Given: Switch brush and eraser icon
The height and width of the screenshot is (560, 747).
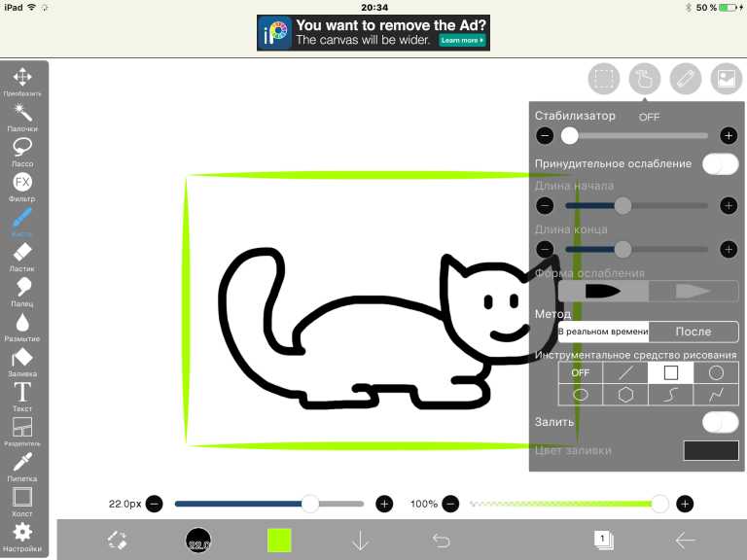Looking at the screenshot, I should pyautogui.click(x=117, y=541).
